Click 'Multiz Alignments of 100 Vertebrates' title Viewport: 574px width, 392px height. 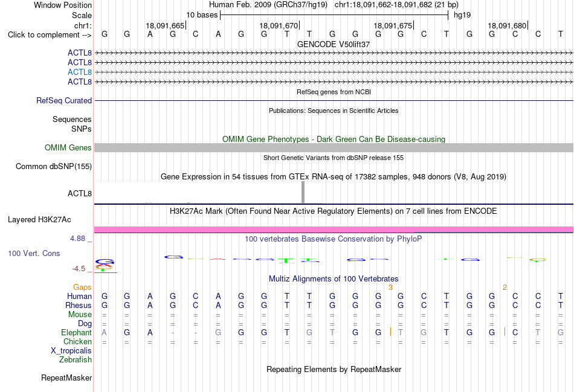pos(334,279)
